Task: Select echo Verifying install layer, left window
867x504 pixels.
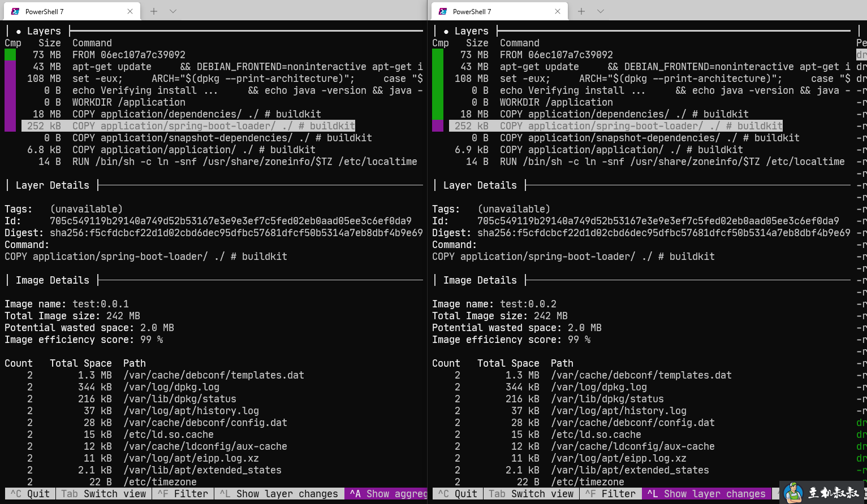Action: 222,90
